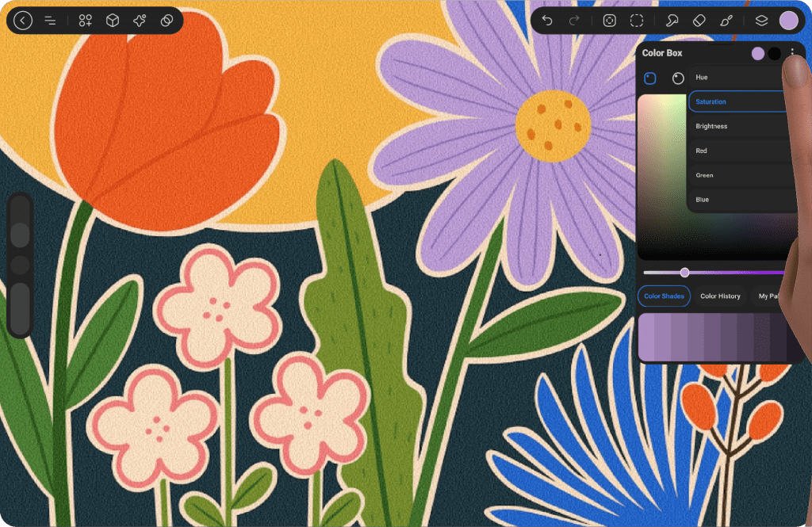
Task: Open the layers panel icon
Action: (x=761, y=21)
